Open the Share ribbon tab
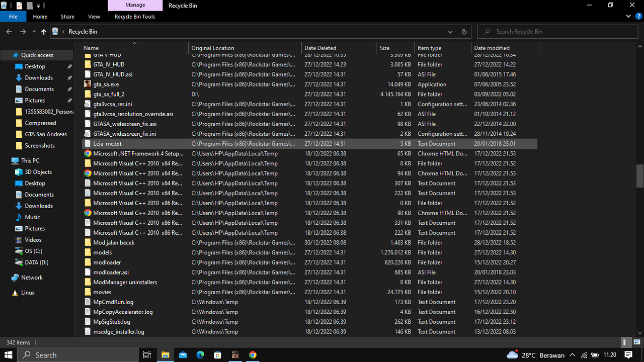Image resolution: width=644 pixels, height=362 pixels. (x=67, y=17)
